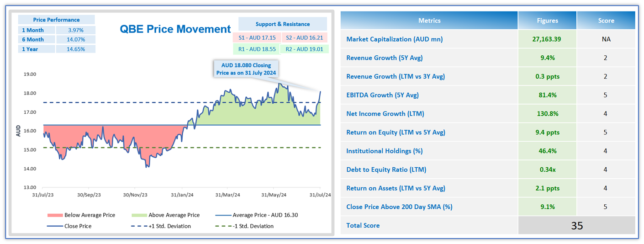The image size is (644, 244).
Task: Click the 'NA' score cell
Action: point(606,39)
